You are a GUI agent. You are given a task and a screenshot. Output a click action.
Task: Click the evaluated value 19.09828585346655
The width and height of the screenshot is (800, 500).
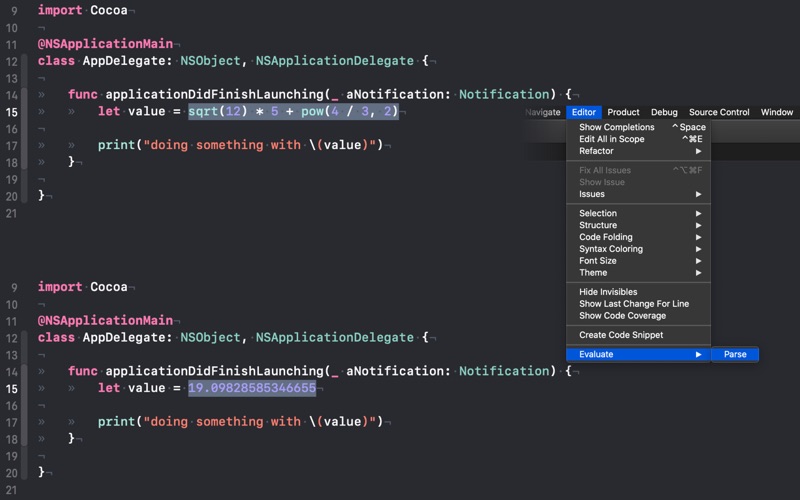pyautogui.click(x=252, y=388)
